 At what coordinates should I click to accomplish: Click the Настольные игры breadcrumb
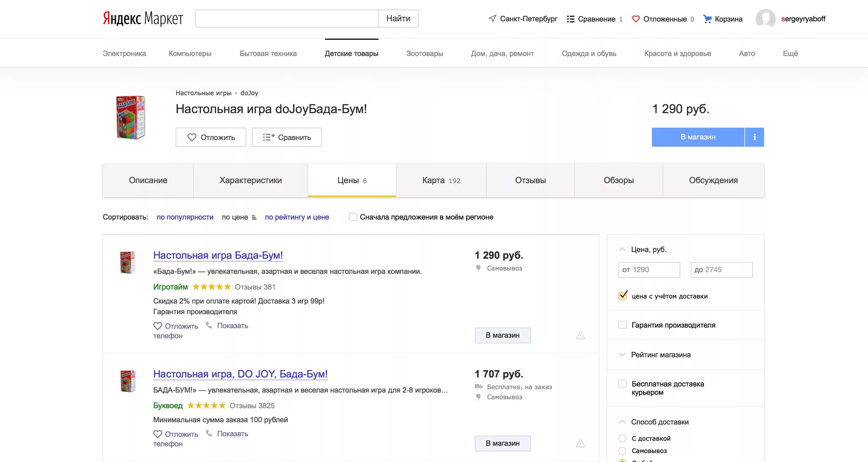203,93
